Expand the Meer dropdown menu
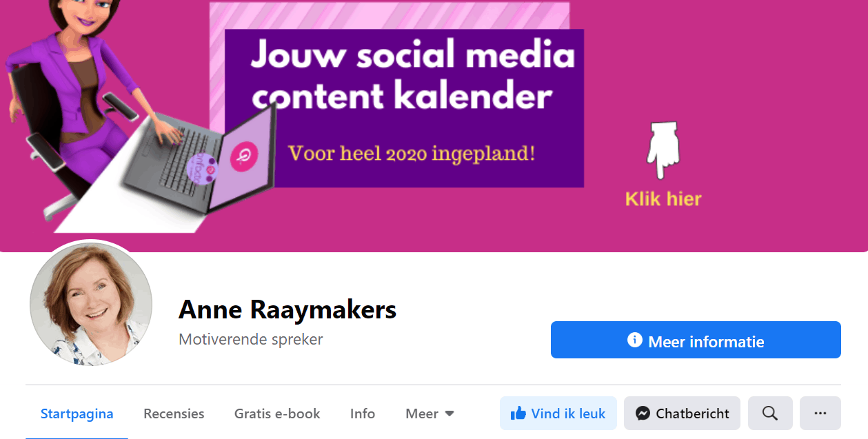868x439 pixels. (x=430, y=414)
